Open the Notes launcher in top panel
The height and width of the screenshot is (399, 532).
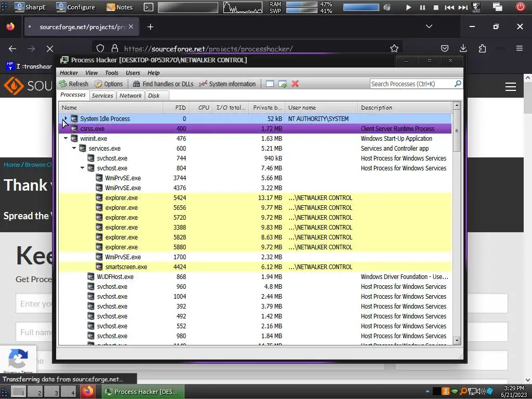pyautogui.click(x=119, y=7)
